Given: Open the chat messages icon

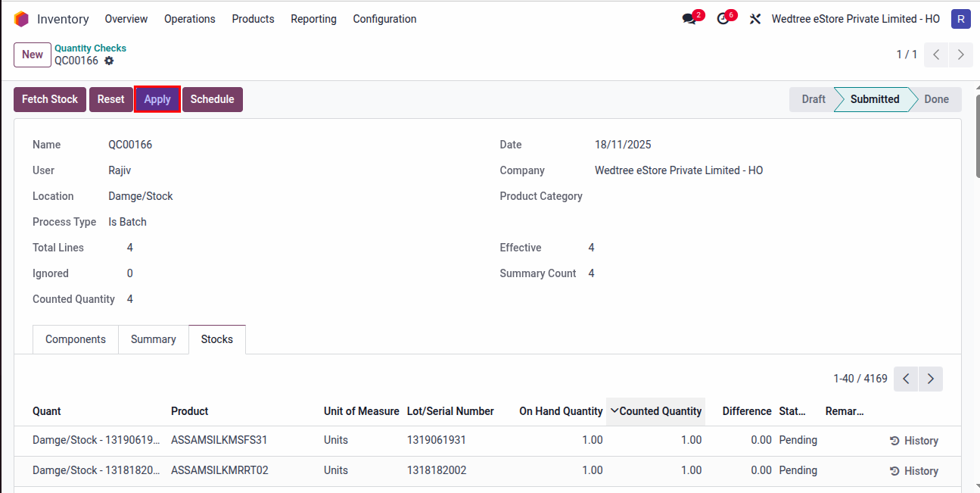Looking at the screenshot, I should pos(689,19).
